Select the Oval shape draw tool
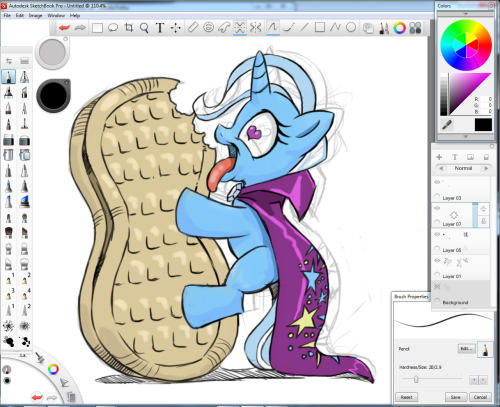Viewport: 500px width, 407px height. [x=351, y=27]
